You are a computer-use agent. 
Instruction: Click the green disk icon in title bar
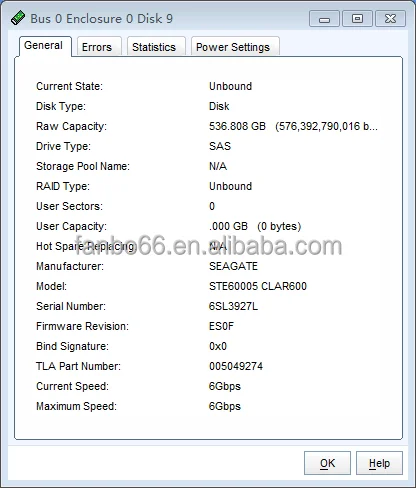pos(18,18)
